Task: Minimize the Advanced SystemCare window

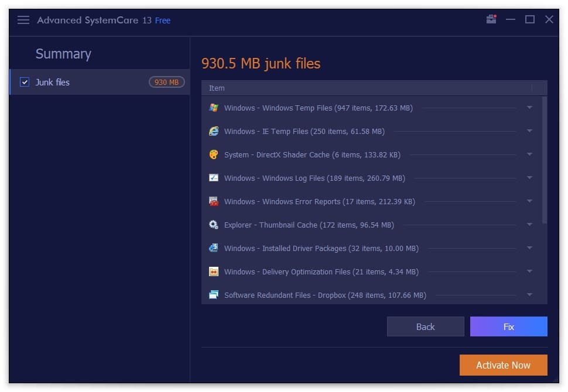Action: pyautogui.click(x=511, y=19)
